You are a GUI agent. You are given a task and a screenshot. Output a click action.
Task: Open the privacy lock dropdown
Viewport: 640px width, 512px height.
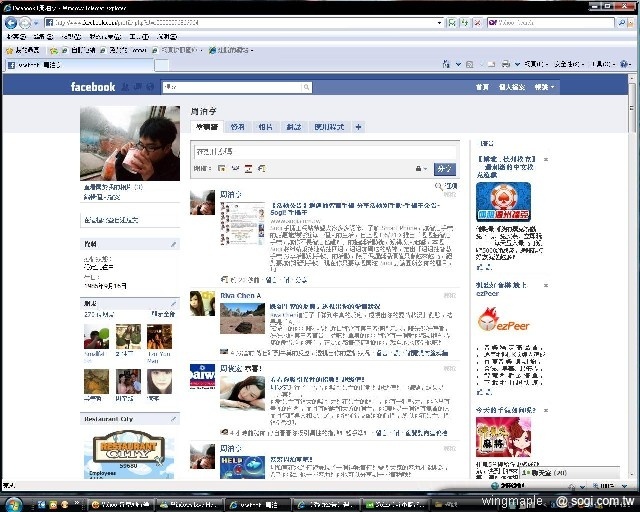[x=421, y=169]
